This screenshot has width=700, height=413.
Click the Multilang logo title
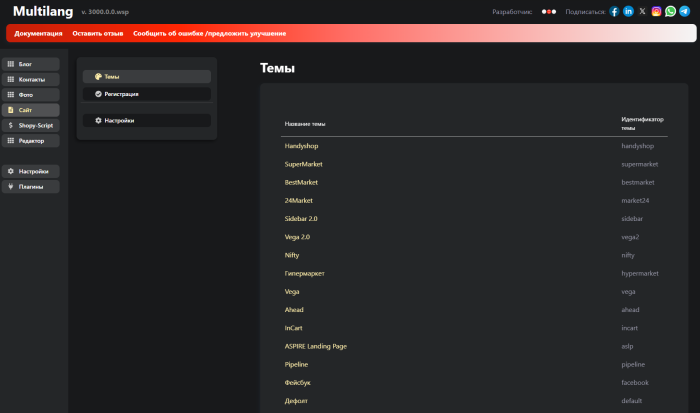pos(43,12)
